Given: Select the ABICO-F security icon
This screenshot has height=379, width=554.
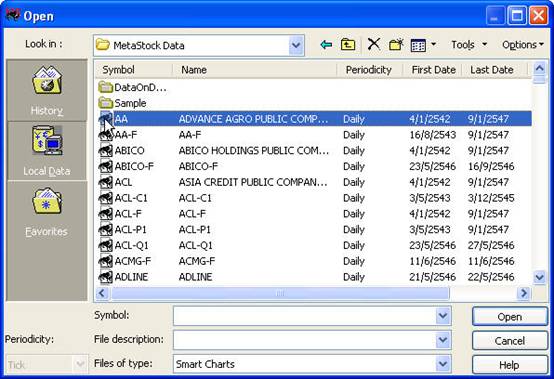Looking at the screenshot, I should [105, 166].
